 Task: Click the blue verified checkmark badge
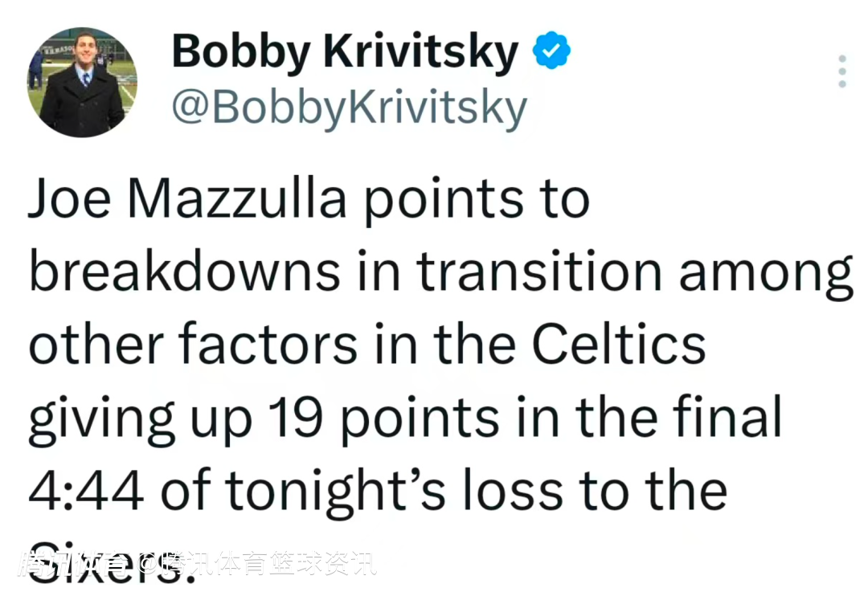click(551, 52)
